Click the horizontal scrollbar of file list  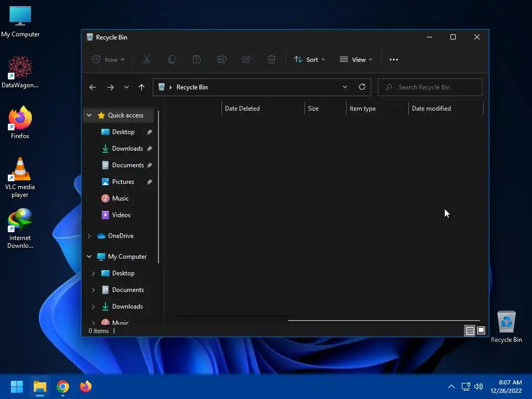[x=384, y=320]
